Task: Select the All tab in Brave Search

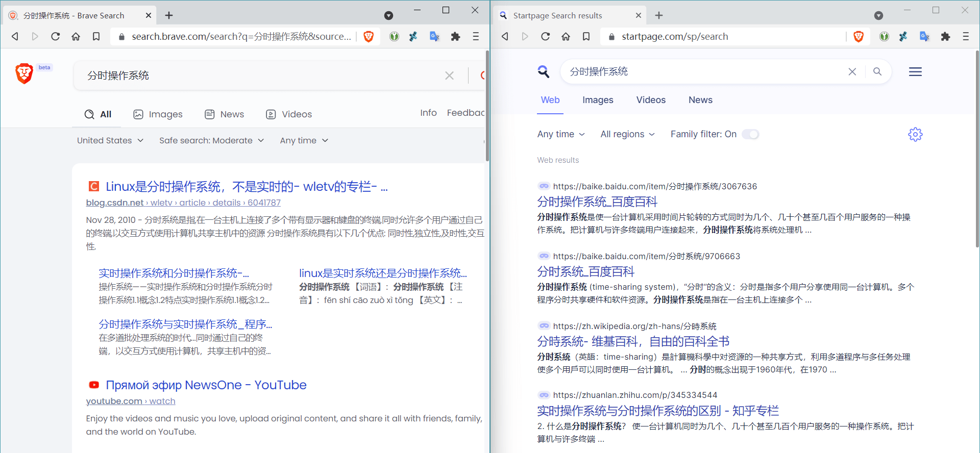Action: [98, 114]
